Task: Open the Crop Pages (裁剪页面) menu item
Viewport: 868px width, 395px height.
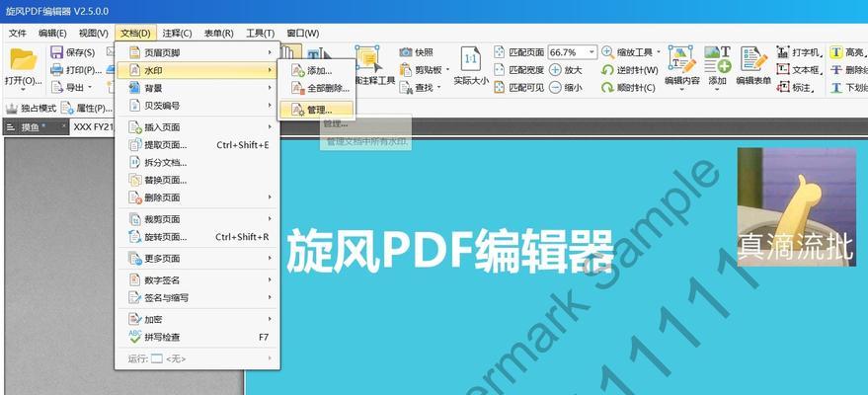Action: 197,219
